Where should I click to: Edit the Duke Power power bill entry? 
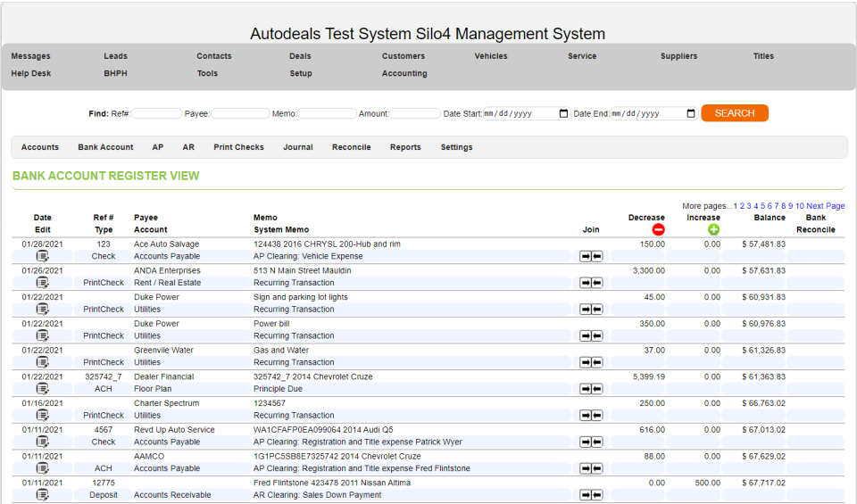tap(42, 335)
